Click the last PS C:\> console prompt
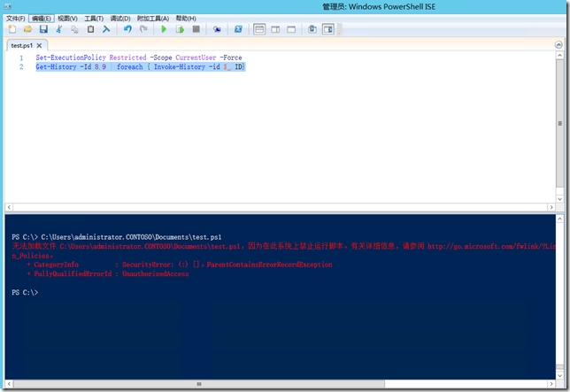This screenshot has height=392, width=570. tap(25, 293)
